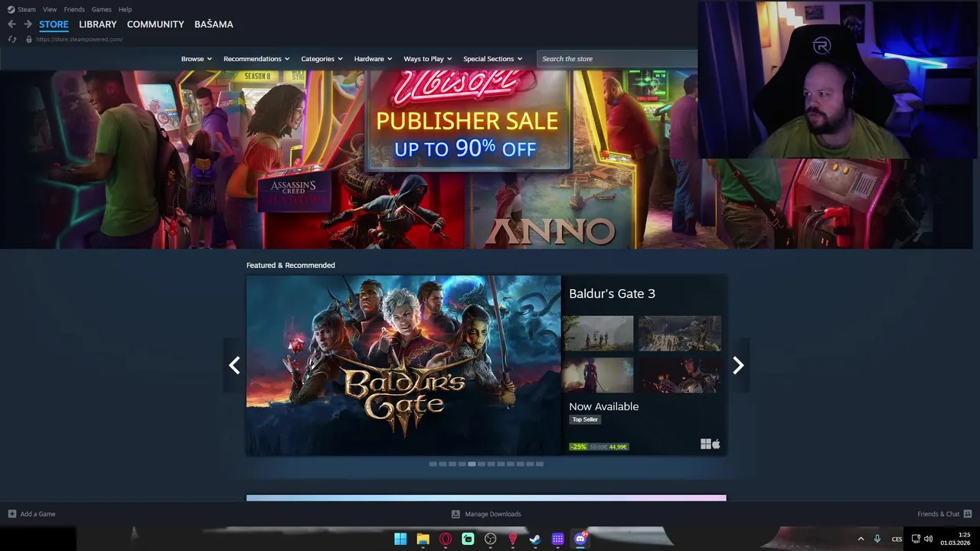Expand the Recommendations dropdown

point(256,59)
